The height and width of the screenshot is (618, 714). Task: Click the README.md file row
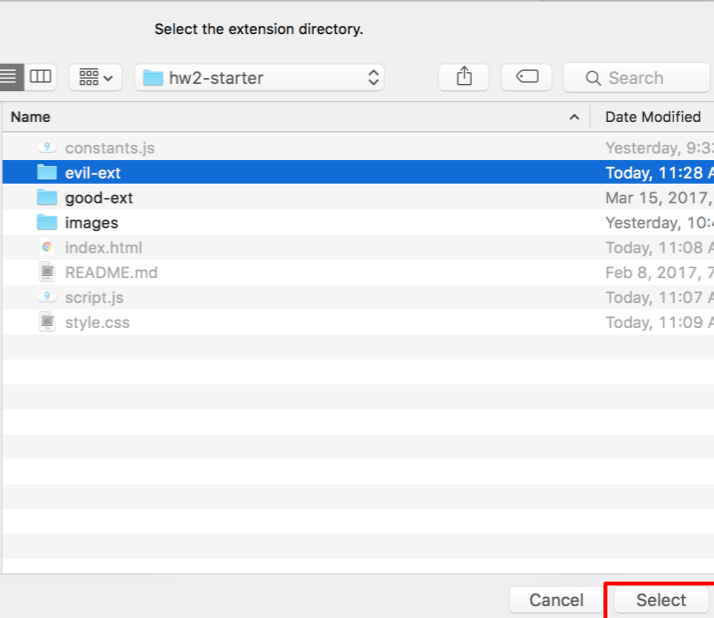pos(111,272)
